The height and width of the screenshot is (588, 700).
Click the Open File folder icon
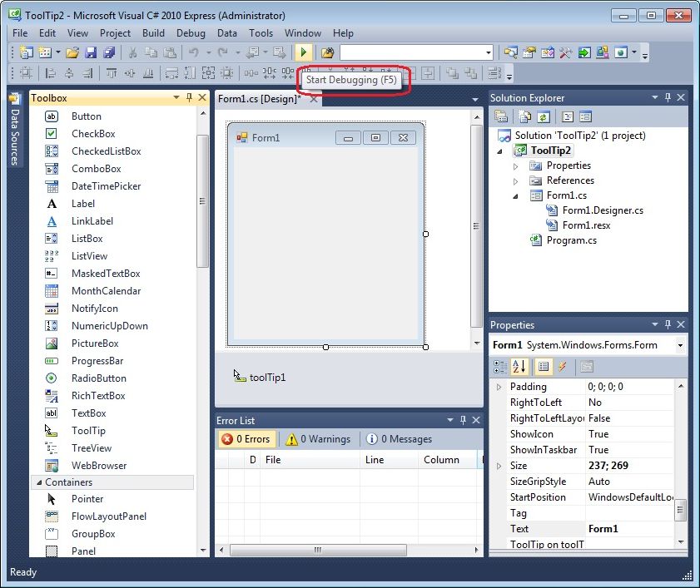72,52
